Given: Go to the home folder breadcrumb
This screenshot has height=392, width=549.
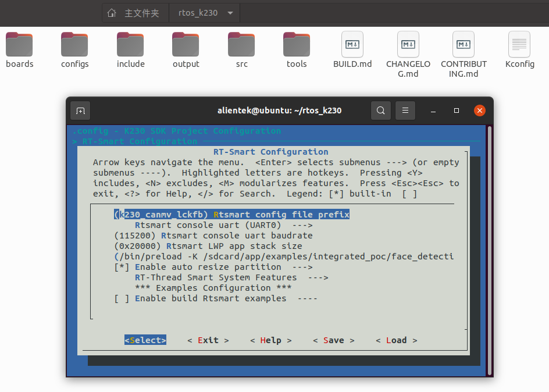Looking at the screenshot, I should (x=133, y=13).
